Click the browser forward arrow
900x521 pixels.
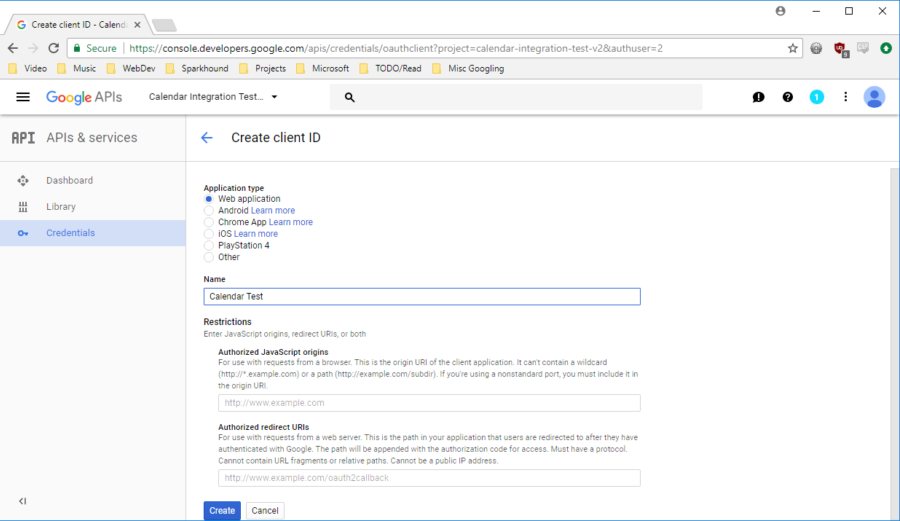tap(33, 48)
